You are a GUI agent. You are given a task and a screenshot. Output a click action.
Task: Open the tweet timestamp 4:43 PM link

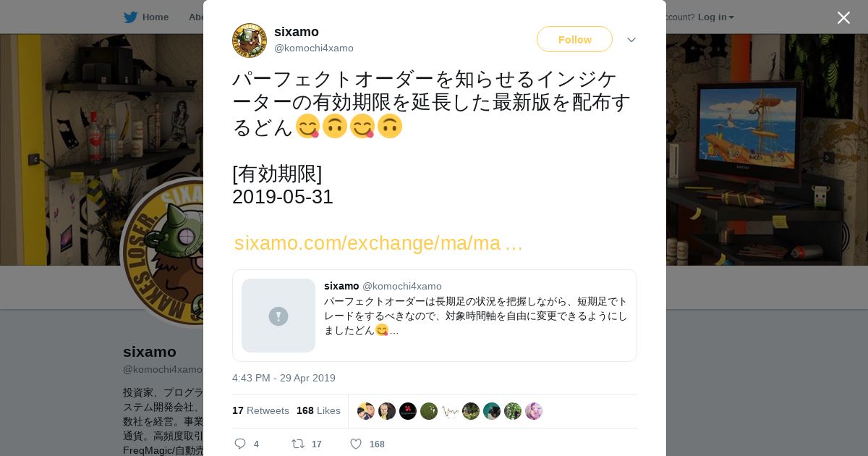point(284,378)
